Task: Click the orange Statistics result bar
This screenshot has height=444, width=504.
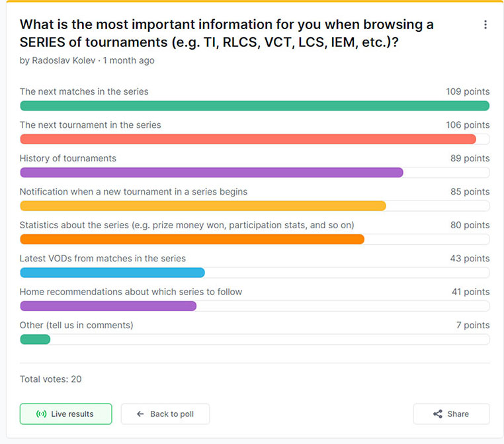Action: pos(192,239)
